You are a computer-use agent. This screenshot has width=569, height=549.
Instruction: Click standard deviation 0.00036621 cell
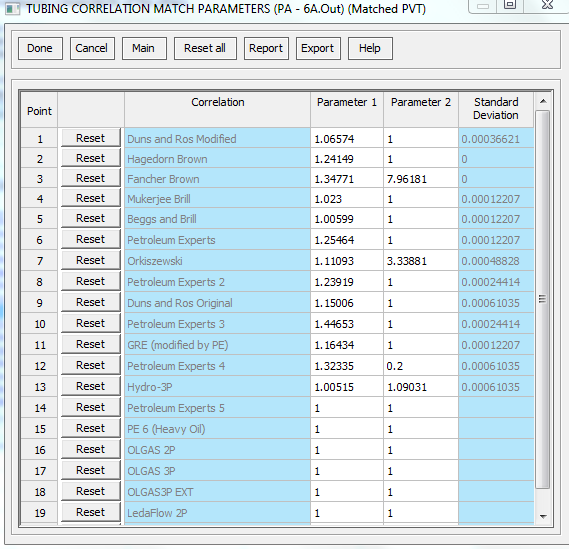pyautogui.click(x=496, y=139)
